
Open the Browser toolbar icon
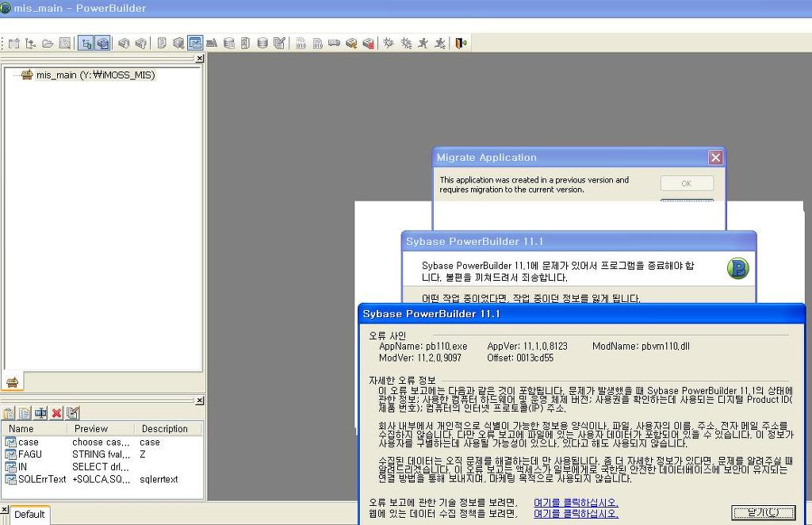point(178,43)
